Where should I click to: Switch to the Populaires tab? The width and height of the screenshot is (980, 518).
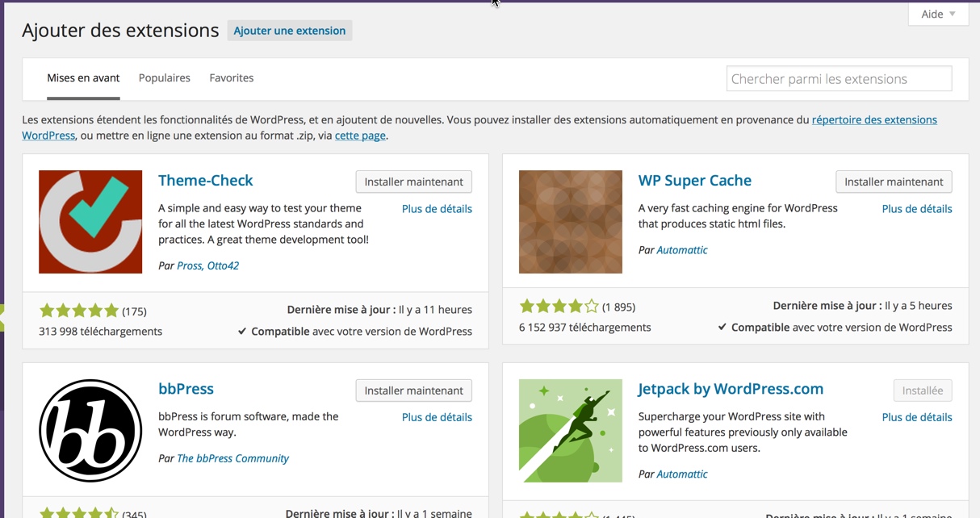point(165,78)
